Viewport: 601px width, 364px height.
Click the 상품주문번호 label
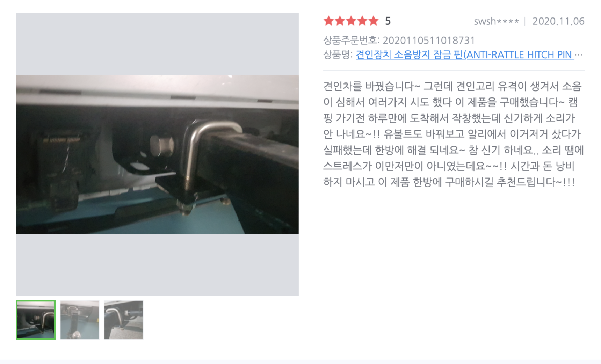coord(351,41)
